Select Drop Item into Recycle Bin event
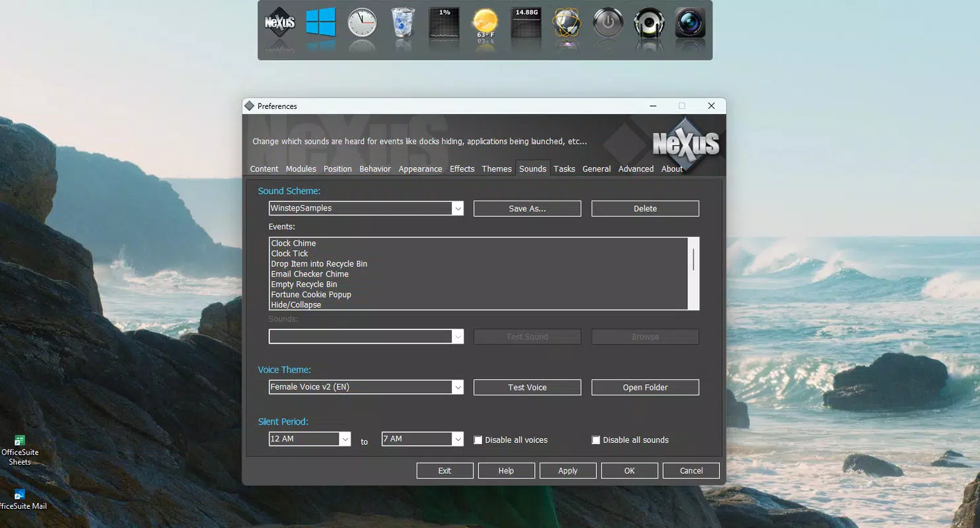The image size is (980, 528). tap(478, 264)
